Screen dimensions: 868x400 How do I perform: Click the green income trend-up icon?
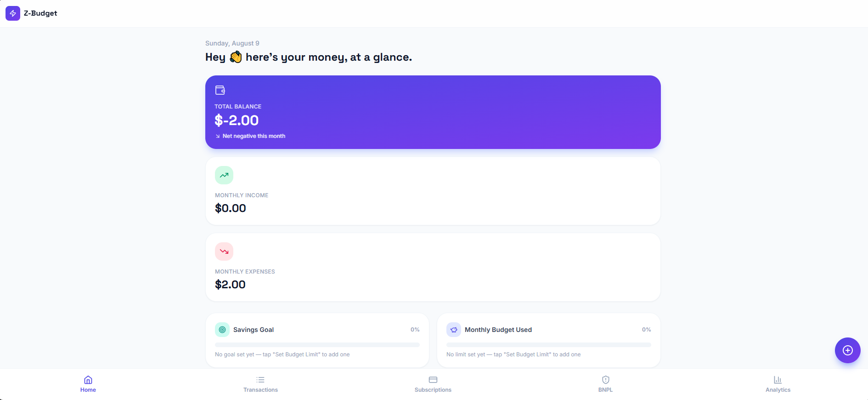click(224, 175)
